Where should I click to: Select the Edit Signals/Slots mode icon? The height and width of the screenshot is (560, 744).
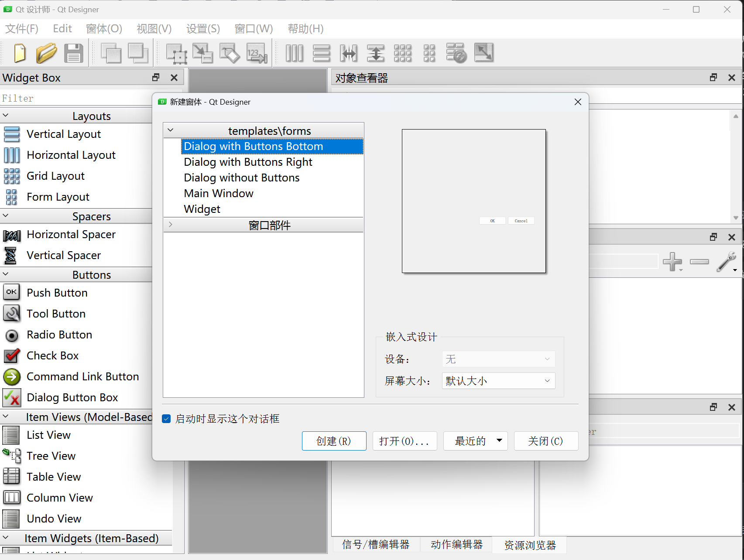(x=203, y=53)
